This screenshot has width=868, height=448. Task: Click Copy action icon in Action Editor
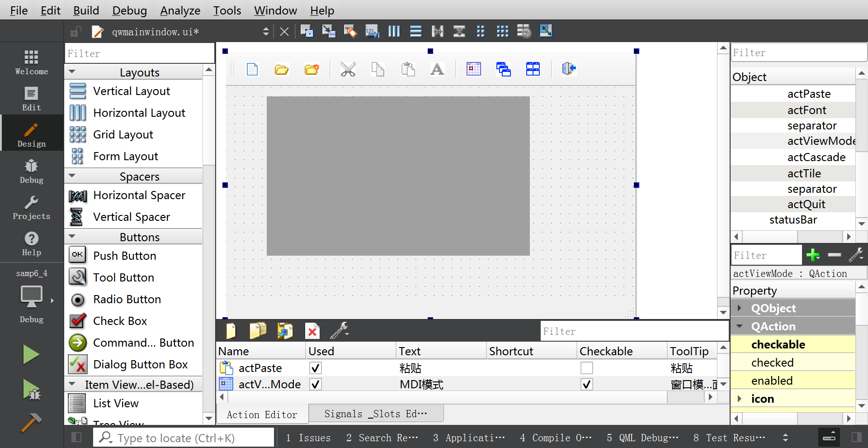click(258, 331)
